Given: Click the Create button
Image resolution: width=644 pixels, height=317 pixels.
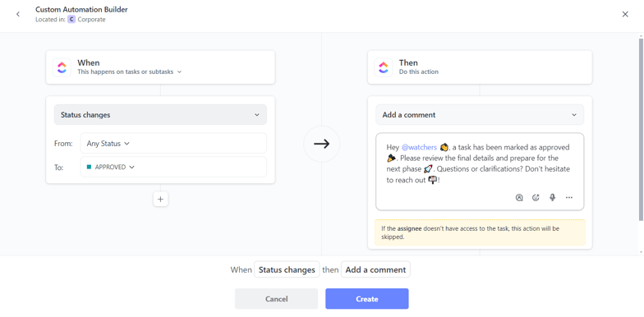Looking at the screenshot, I should pos(366,299).
